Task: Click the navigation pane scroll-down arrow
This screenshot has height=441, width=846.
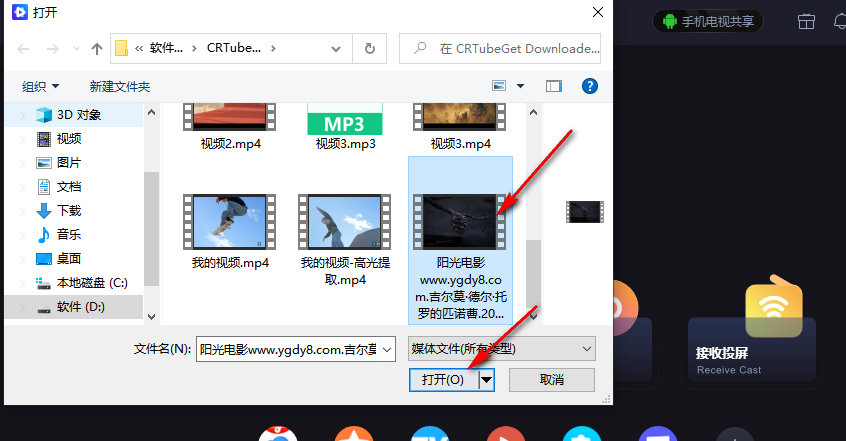Action: pos(152,317)
